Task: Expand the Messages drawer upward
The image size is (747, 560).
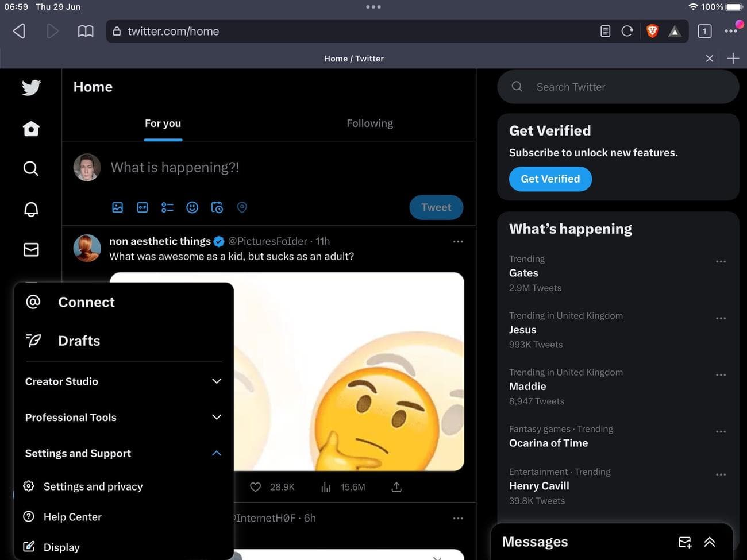Action: (710, 542)
